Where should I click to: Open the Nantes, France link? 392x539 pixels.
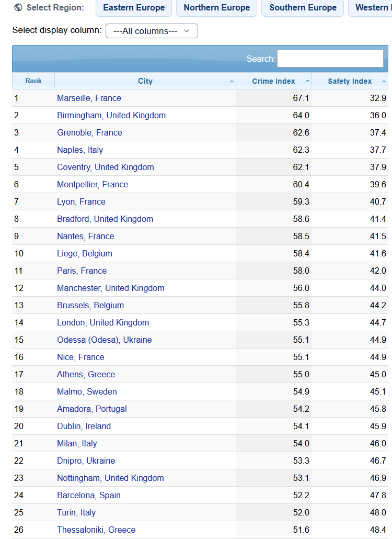point(86,236)
